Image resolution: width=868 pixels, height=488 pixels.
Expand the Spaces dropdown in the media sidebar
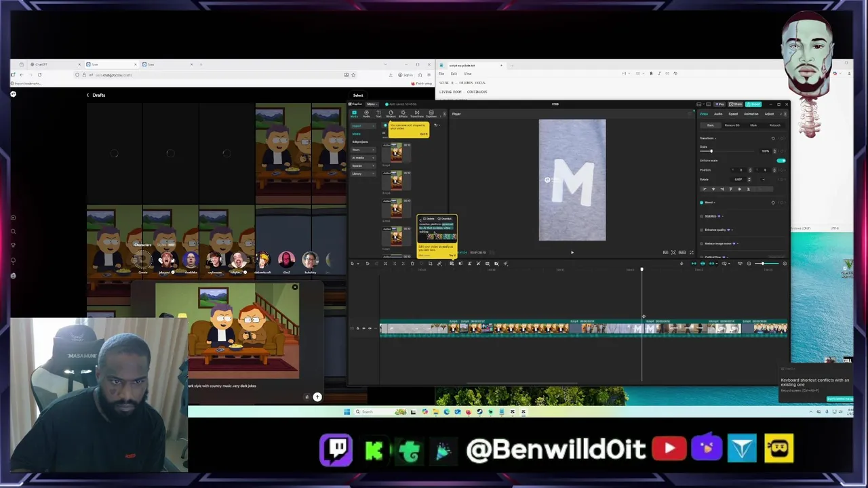(363, 165)
